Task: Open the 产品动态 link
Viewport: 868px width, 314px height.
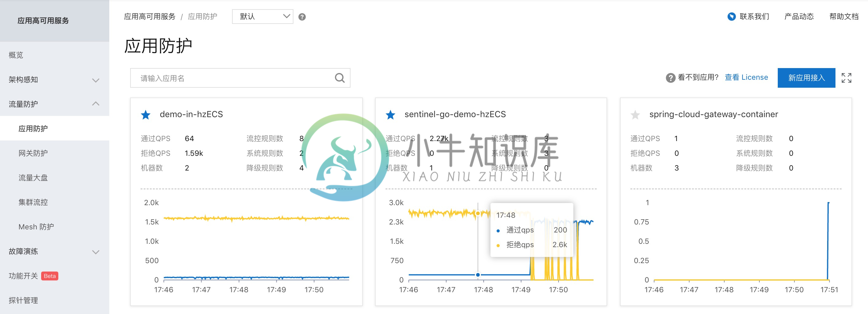Action: (x=799, y=17)
